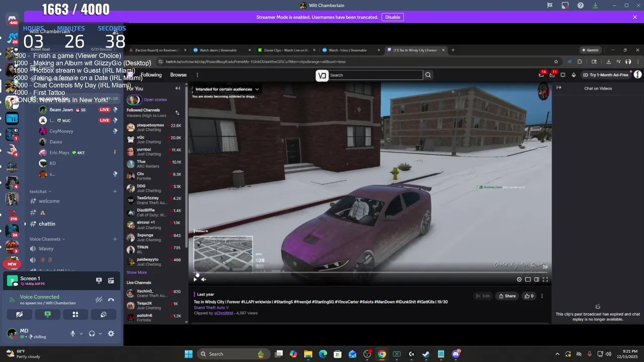The image size is (644, 362).
Task: Open headphone output options chevron
Action: tap(100, 333)
